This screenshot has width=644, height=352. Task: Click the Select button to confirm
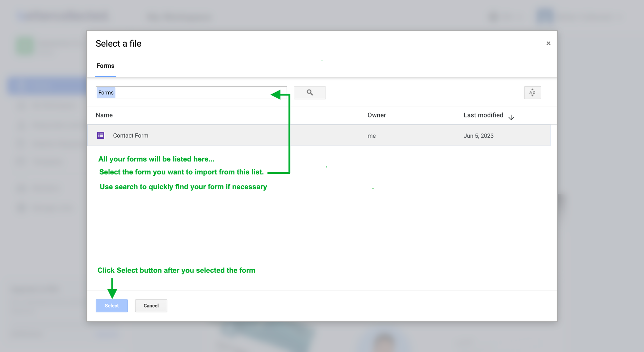tap(111, 306)
